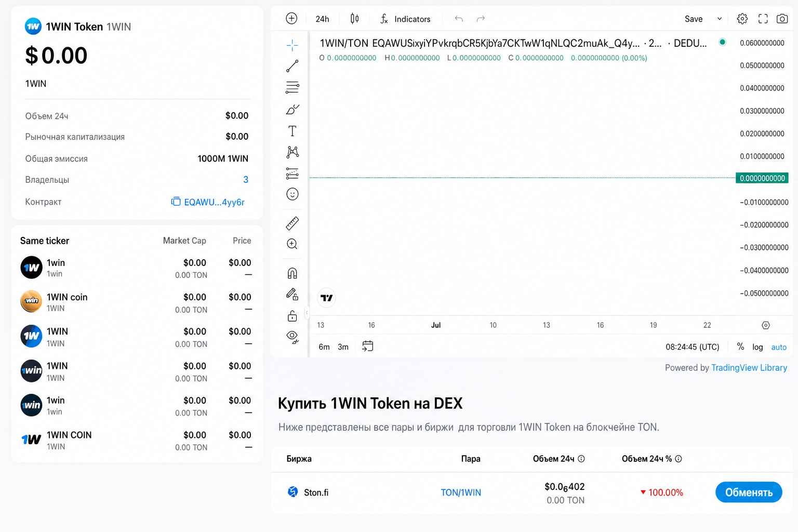The height and width of the screenshot is (532, 798).
Task: Redo the last chart action
Action: pyautogui.click(x=481, y=19)
